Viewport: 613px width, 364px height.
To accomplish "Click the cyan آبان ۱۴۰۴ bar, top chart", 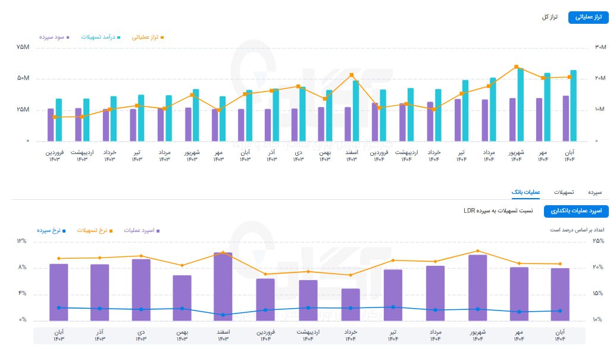I will pyautogui.click(x=573, y=106).
